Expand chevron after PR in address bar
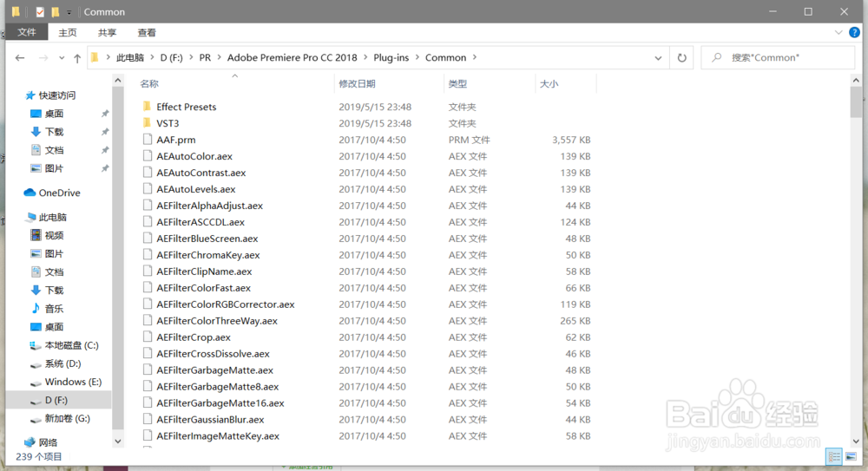Screen dimensions: 868x471 (x=219, y=57)
